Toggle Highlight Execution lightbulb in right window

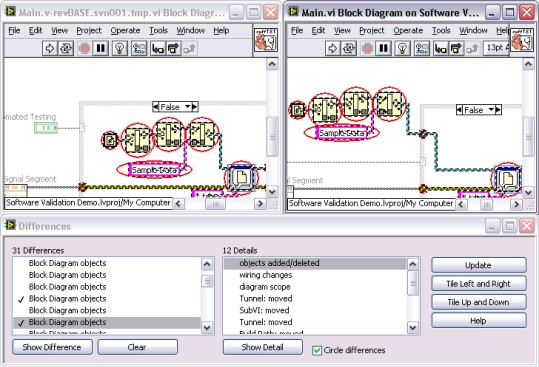(x=403, y=48)
